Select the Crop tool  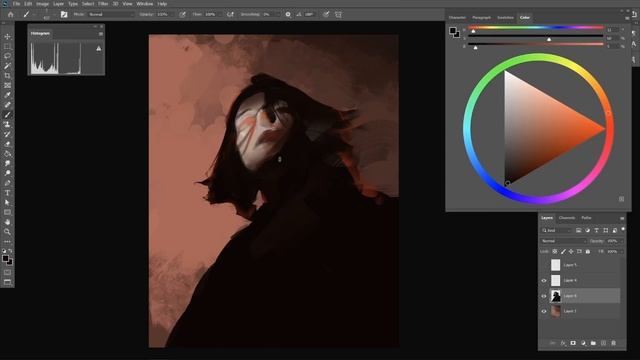point(7,76)
